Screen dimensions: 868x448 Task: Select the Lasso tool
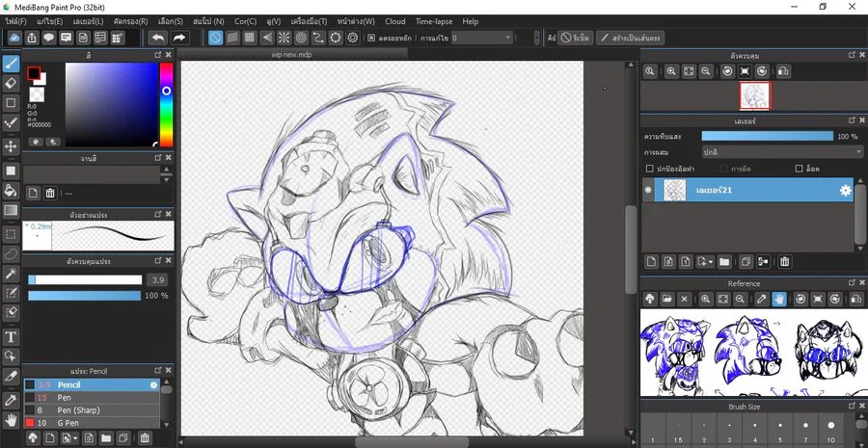11,254
